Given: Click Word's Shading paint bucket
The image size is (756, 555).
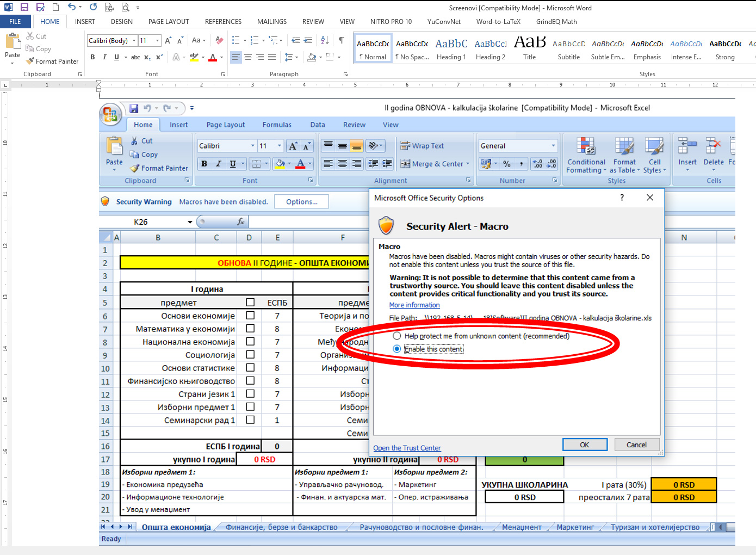Looking at the screenshot, I should [312, 57].
